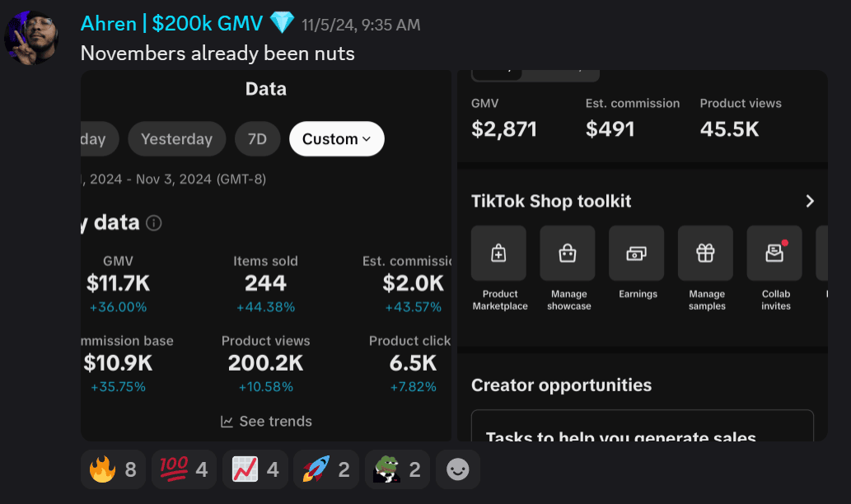
Task: Click the See trends link
Action: 266,422
